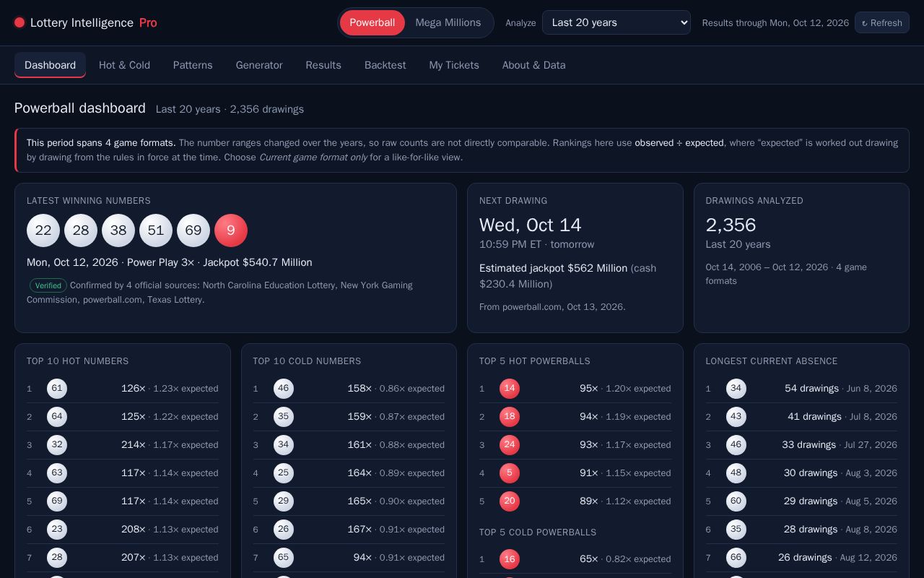924x578 pixels.
Task: Click the red Powerball 9 in latest numbers
Action: [231, 230]
